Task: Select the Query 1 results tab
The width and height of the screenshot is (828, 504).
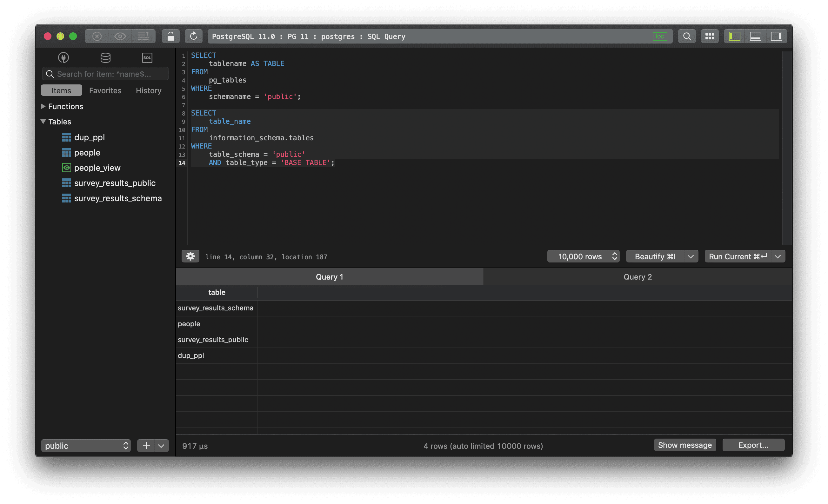Action: 329,277
